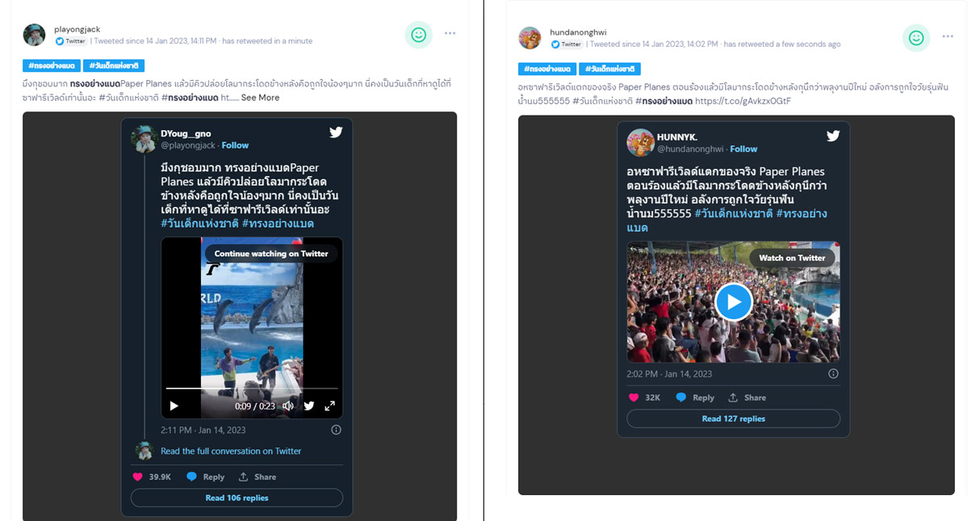Select the #ทรงอย่างแบด tag on hundanonghwi post

[547, 69]
